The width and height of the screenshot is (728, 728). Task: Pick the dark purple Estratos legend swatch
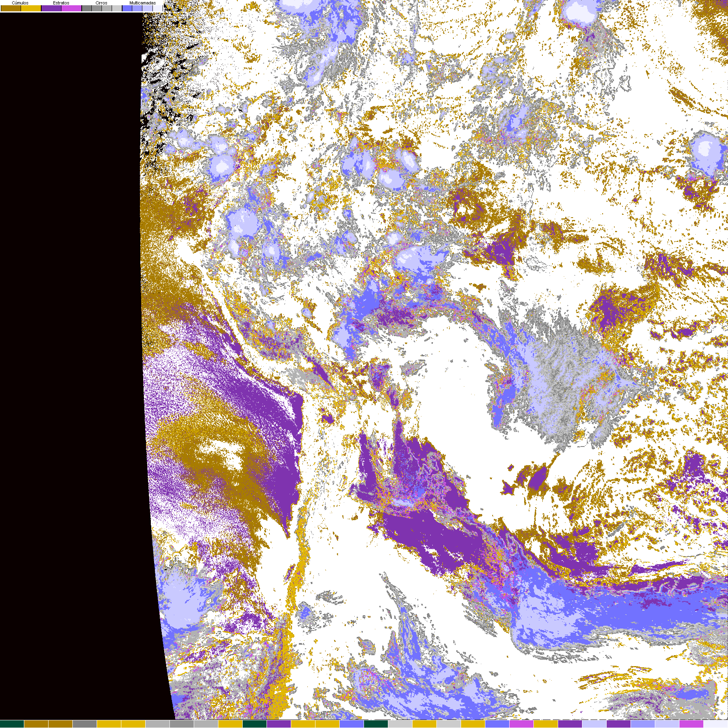coord(51,8)
